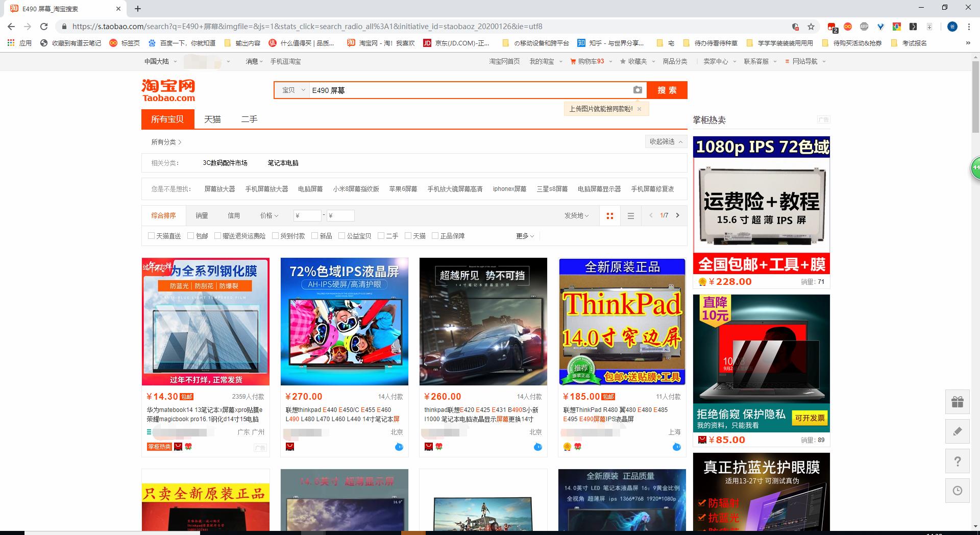
Task: Open the 购物车 shopping cart
Action: tap(586, 61)
